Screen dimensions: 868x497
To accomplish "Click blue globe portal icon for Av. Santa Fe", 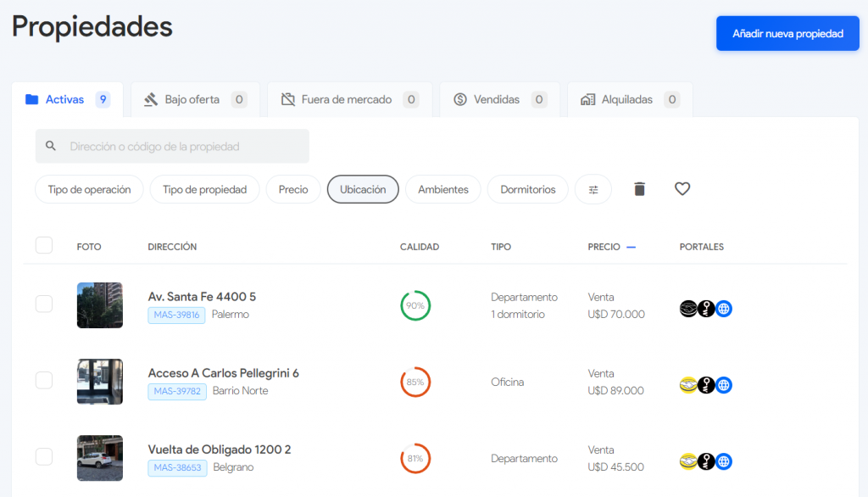I will coord(724,309).
